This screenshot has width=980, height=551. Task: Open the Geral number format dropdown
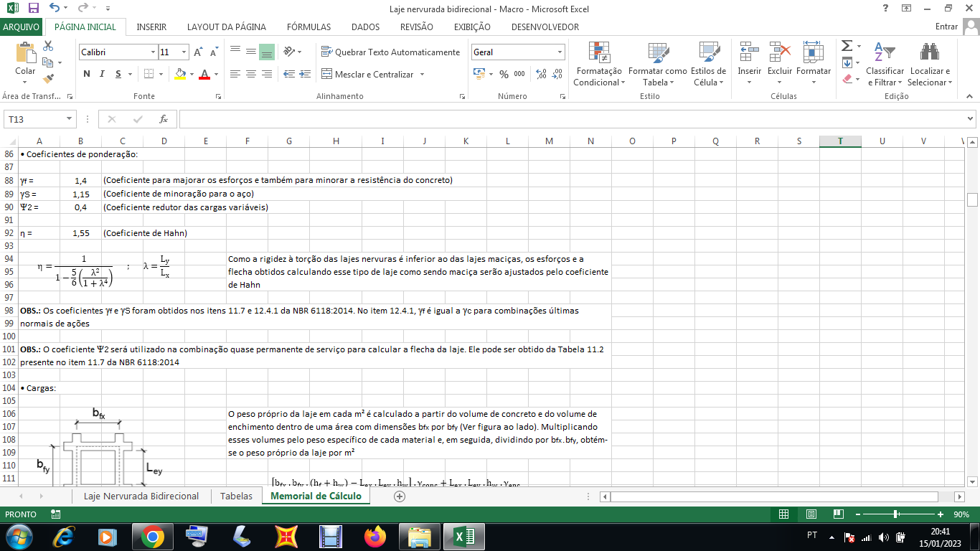pyautogui.click(x=560, y=52)
